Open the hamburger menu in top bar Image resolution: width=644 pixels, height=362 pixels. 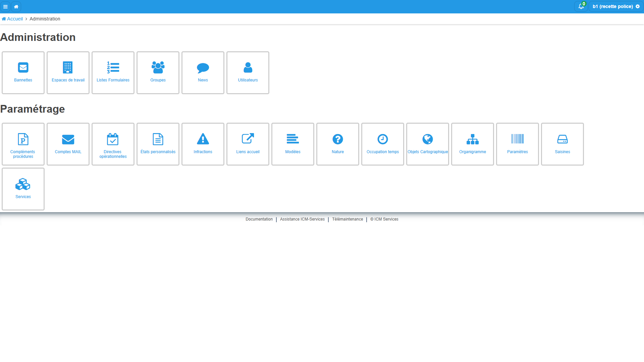click(5, 7)
